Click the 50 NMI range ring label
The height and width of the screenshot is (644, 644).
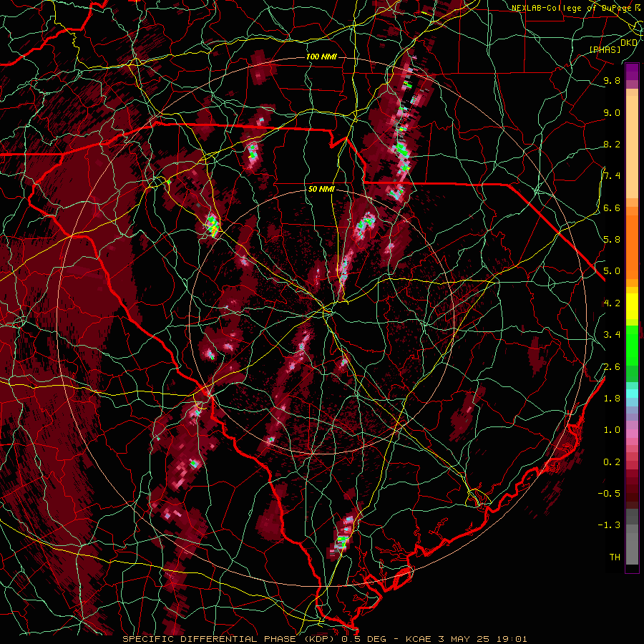321,190
